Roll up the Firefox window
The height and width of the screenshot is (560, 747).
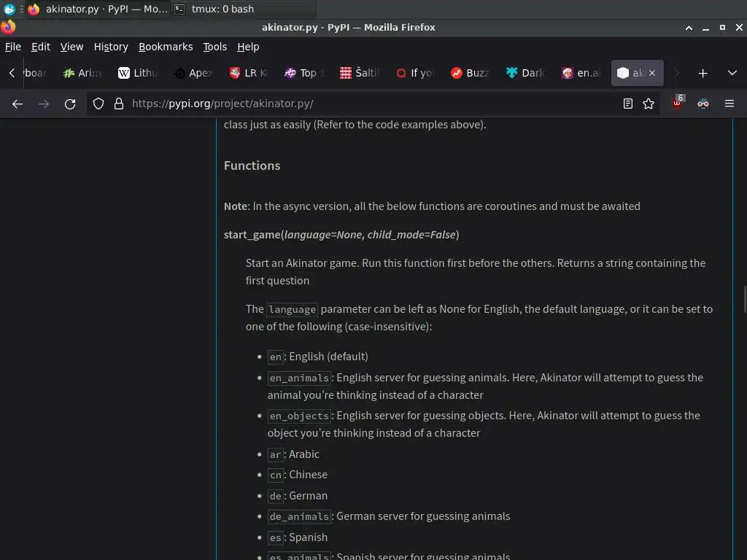point(689,28)
